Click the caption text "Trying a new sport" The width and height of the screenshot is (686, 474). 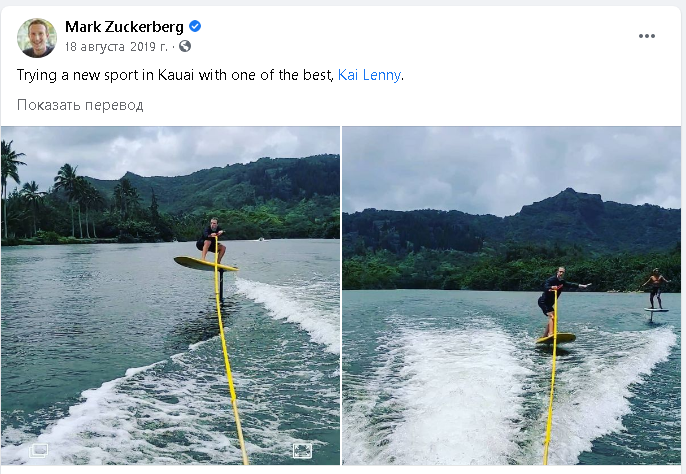100,75
